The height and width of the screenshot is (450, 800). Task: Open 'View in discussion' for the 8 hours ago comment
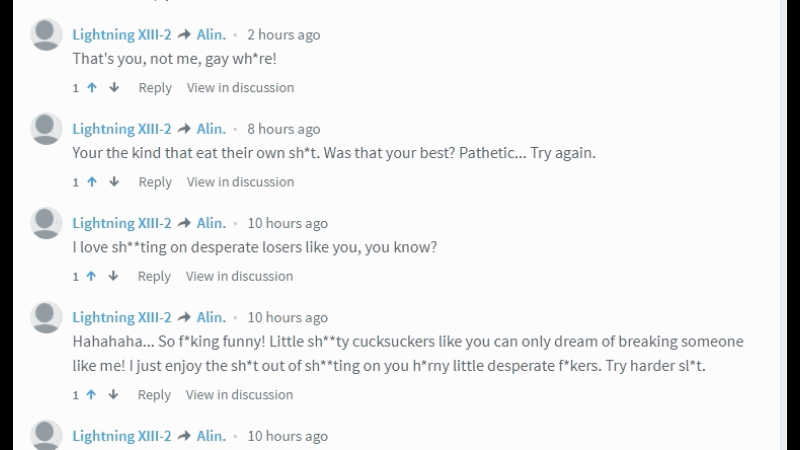click(x=240, y=182)
